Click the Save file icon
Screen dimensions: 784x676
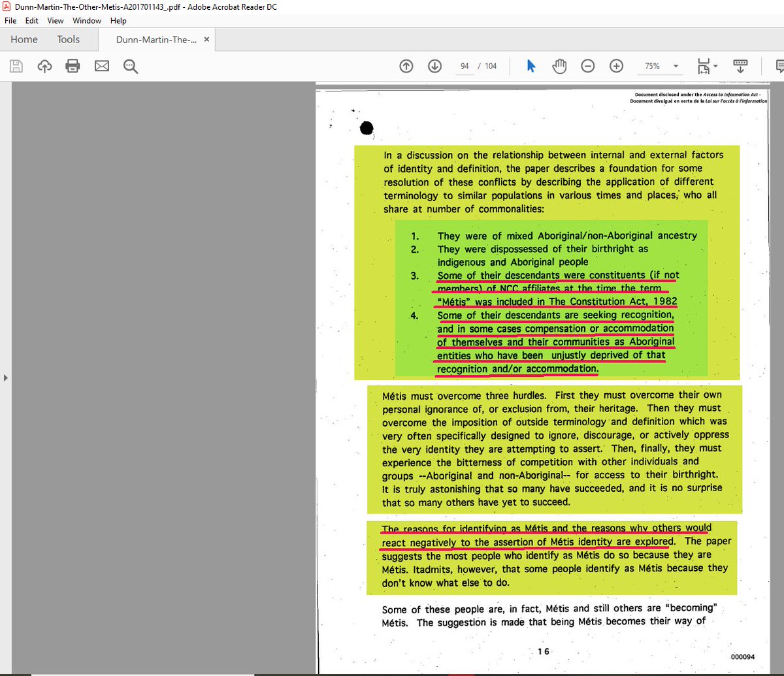point(16,66)
